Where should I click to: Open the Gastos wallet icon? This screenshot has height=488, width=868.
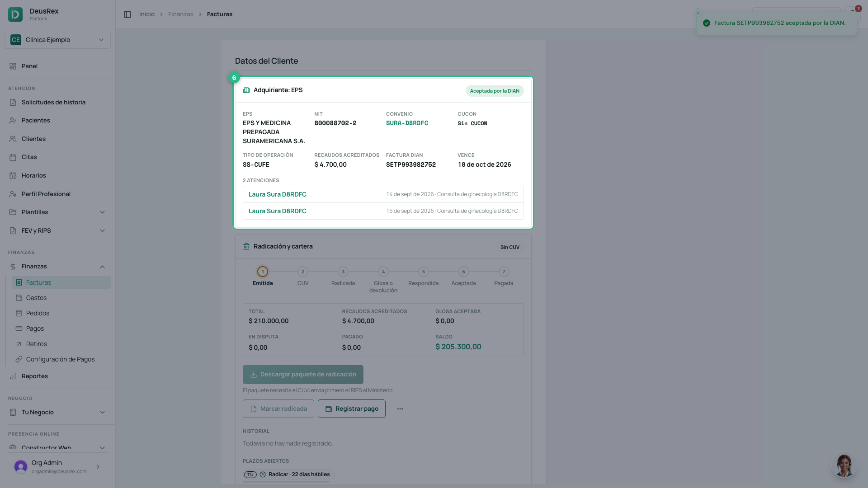point(19,298)
